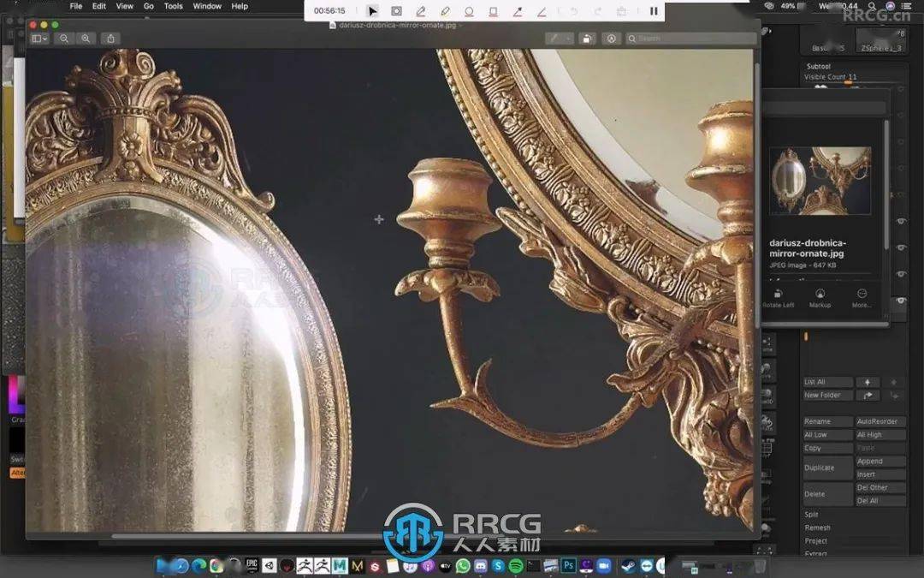Pause the screen recording
This screenshot has height=578, width=924.
pos(654,11)
